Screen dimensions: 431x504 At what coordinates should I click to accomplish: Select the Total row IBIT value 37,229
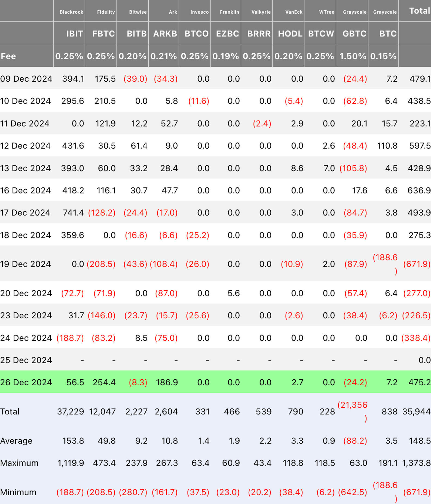click(71, 411)
